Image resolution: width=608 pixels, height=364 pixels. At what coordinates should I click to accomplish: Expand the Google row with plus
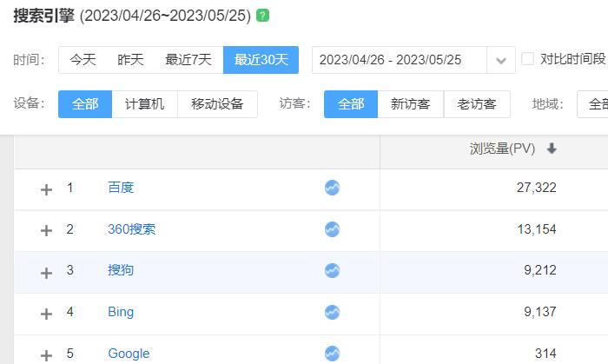point(46,355)
